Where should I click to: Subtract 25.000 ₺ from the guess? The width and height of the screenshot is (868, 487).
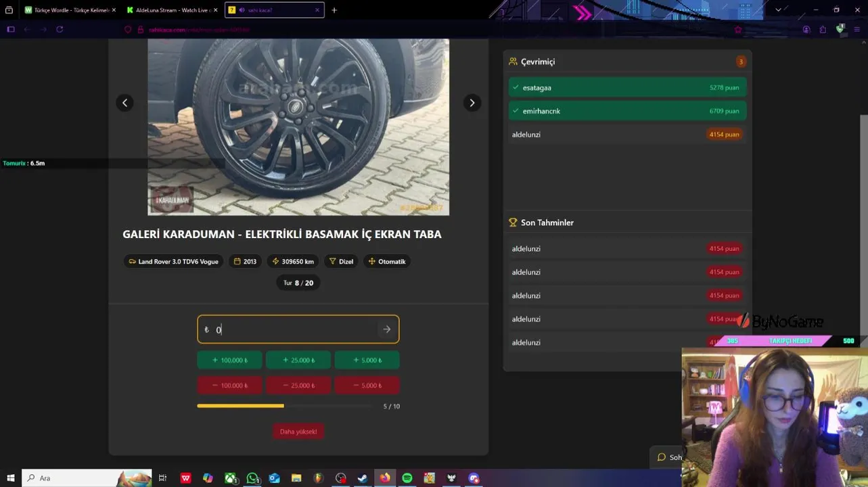(x=298, y=386)
